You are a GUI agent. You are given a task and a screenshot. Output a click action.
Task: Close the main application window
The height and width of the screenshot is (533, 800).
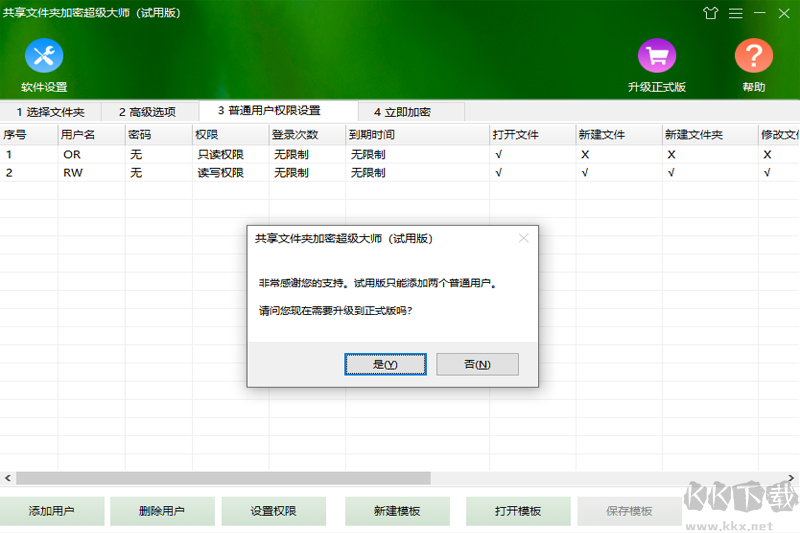coord(784,13)
